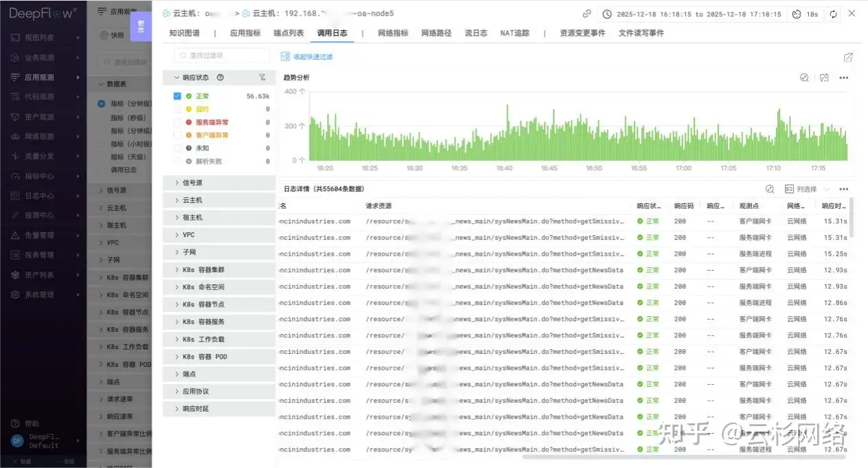Viewport: 868px width, 468px height.
Task: Click the 收起快速过滤 link
Action: click(x=313, y=56)
